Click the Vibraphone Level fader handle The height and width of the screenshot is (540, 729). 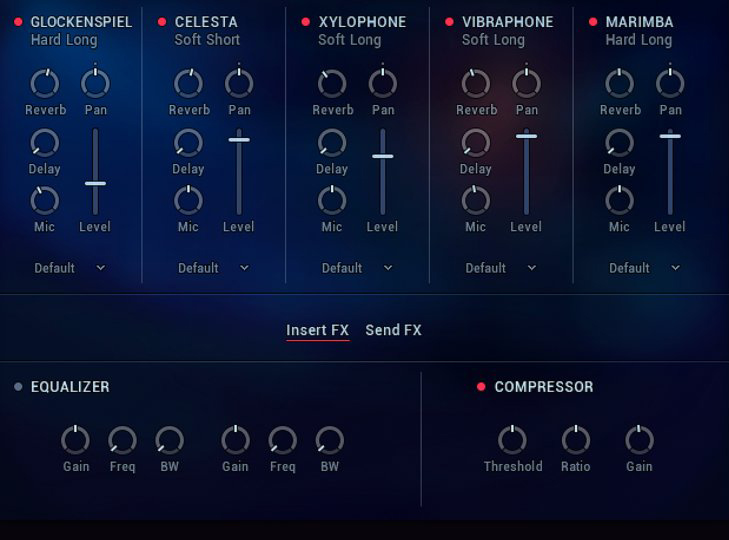(x=526, y=136)
